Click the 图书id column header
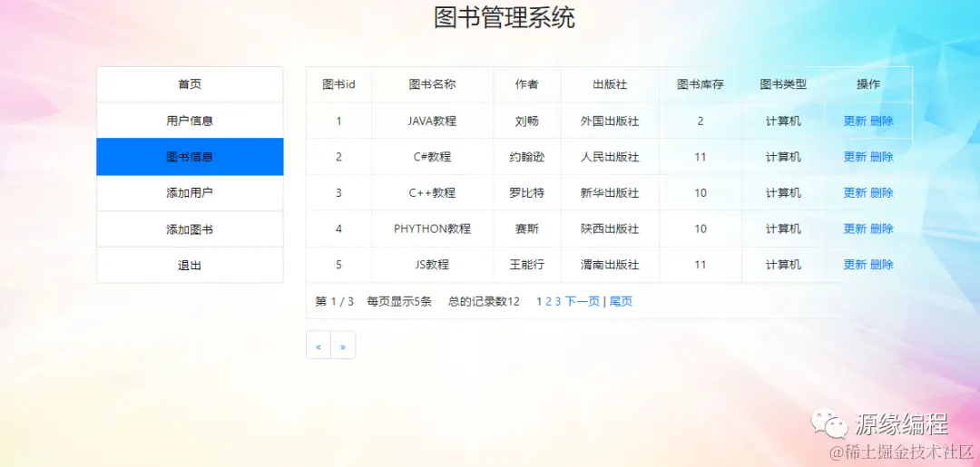Viewport: 980px width, 467px height. point(338,84)
